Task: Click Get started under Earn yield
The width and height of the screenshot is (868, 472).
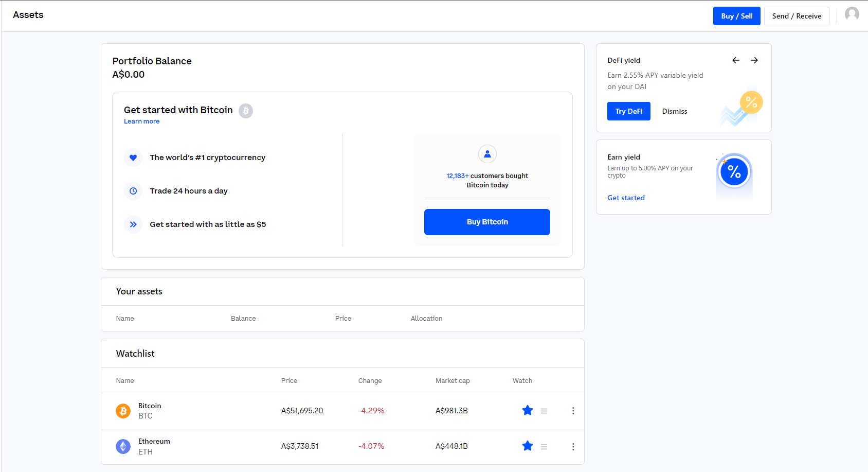Action: (626, 198)
